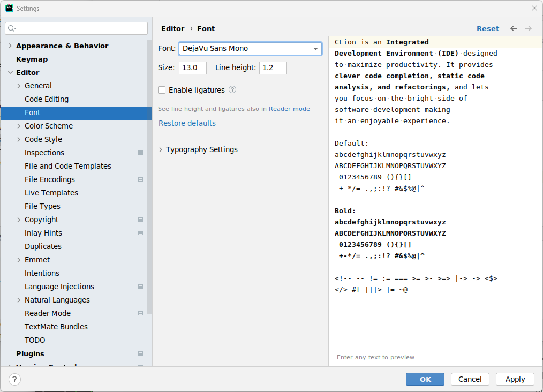Click the font Size field

pos(193,68)
